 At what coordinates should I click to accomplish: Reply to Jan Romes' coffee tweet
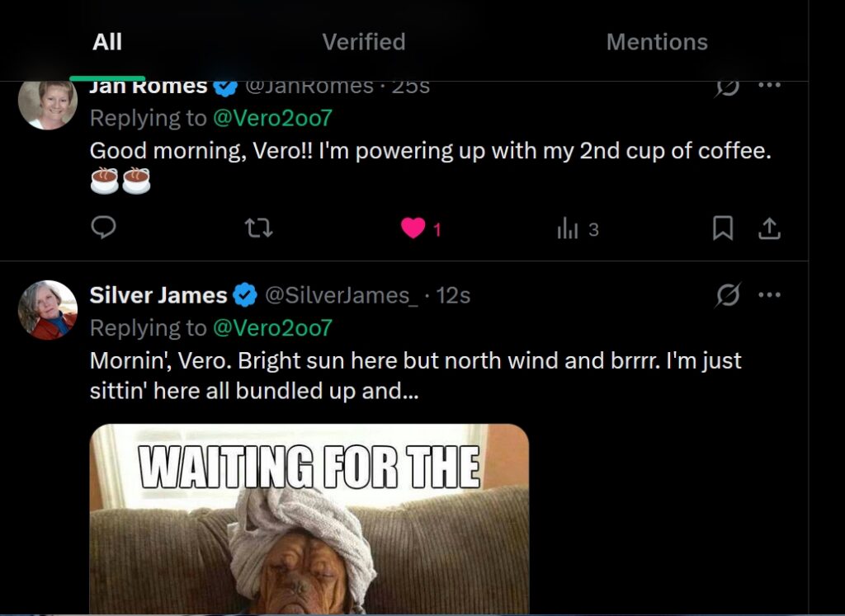click(103, 228)
